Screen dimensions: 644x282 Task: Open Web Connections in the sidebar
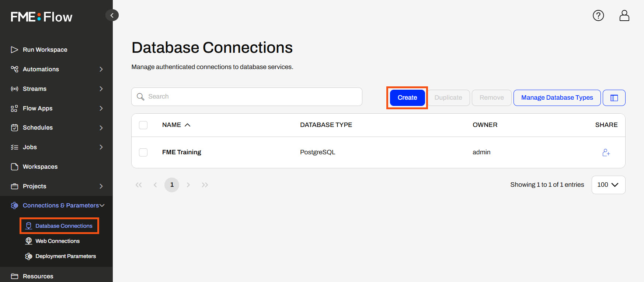coord(58,241)
